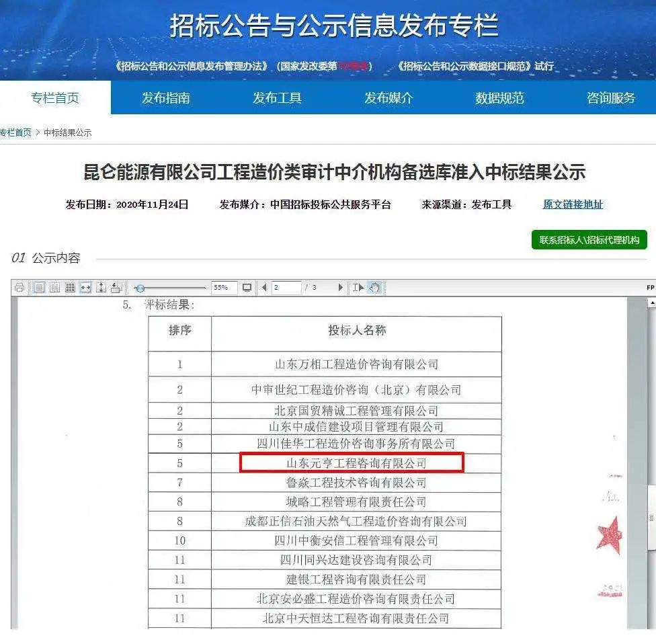Toggle the hand pan tool
The image size is (656, 644).
coord(374,288)
